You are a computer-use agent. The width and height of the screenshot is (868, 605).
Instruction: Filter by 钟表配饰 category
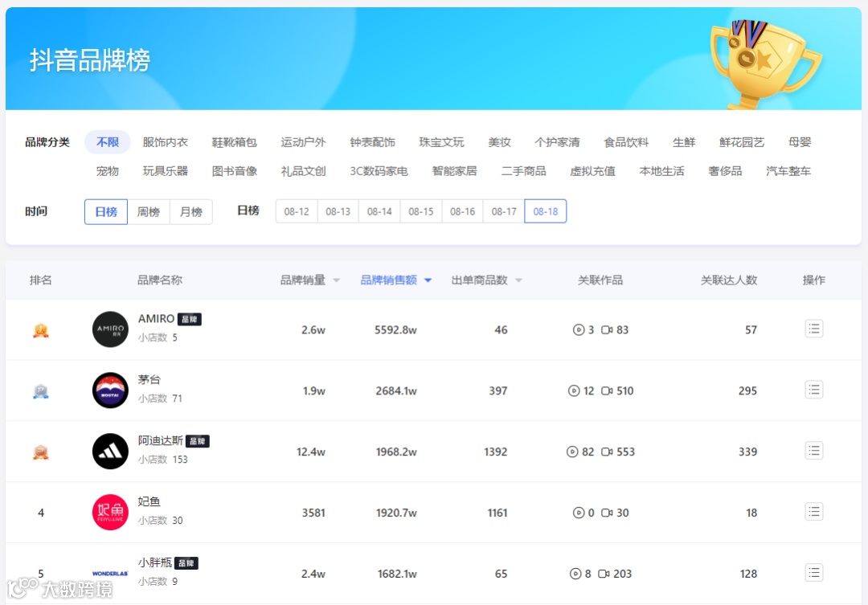pyautogui.click(x=373, y=142)
